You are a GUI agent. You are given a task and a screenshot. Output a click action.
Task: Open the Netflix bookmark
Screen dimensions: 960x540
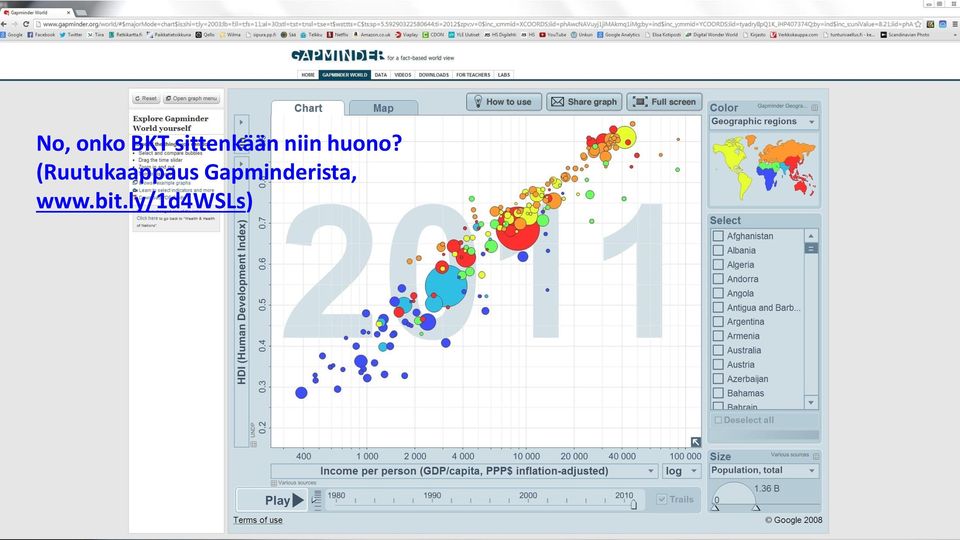click(338, 35)
